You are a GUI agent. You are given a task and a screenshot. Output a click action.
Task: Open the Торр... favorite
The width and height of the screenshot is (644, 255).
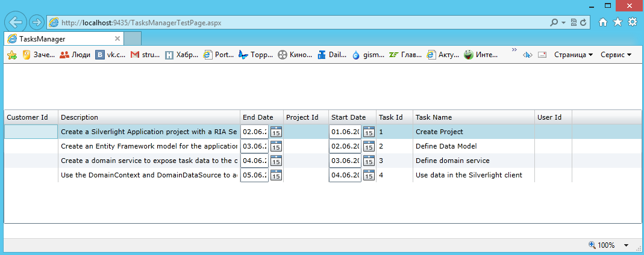pyautogui.click(x=256, y=55)
